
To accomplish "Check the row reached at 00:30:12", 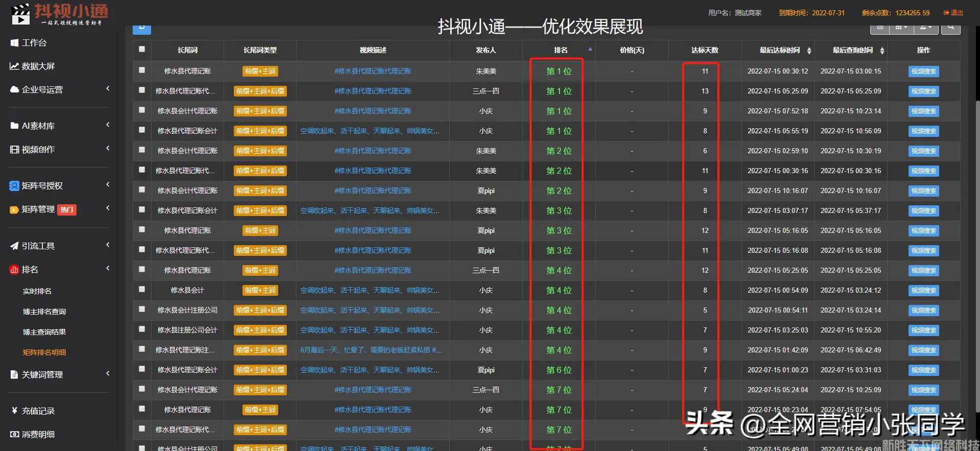I will pos(142,70).
